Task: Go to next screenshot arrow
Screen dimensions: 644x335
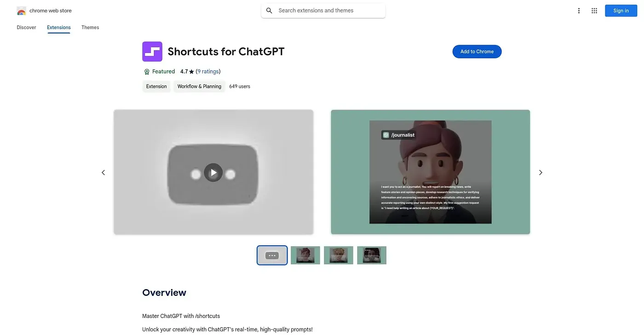Action: [x=540, y=172]
